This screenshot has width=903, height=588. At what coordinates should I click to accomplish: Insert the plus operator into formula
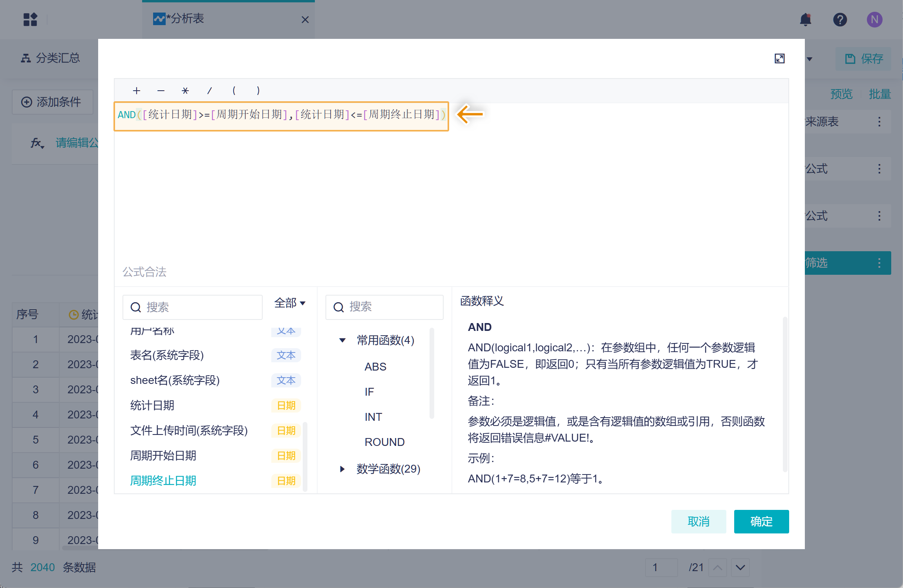137,91
